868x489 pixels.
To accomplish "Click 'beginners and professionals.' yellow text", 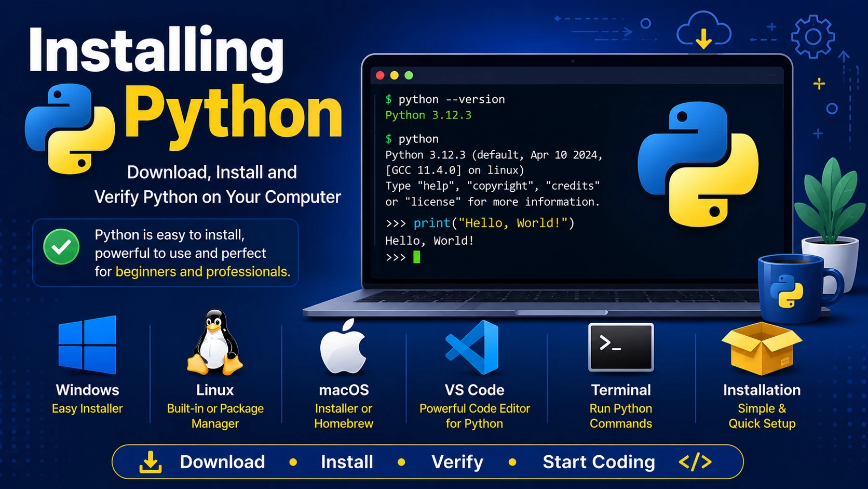I will tap(203, 271).
